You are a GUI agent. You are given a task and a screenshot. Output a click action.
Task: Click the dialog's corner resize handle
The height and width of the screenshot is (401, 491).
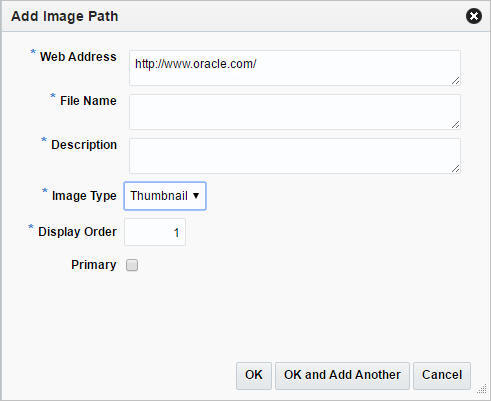[482, 389]
